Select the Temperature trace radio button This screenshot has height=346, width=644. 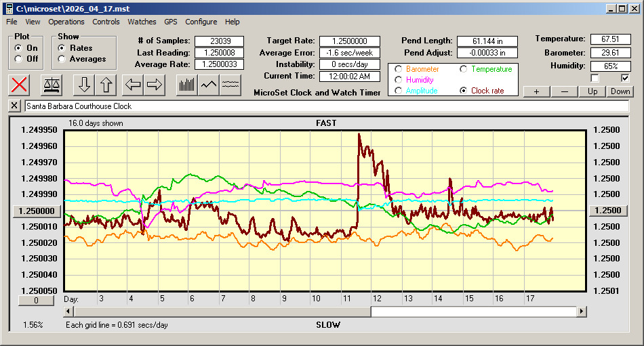[x=464, y=69]
